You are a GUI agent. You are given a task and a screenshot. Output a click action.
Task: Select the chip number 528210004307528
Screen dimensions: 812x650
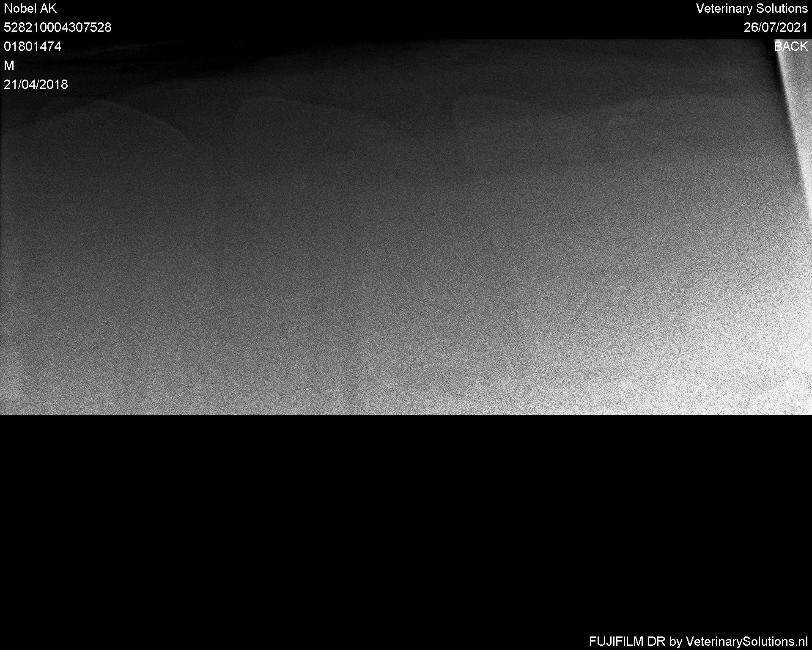pos(58,28)
